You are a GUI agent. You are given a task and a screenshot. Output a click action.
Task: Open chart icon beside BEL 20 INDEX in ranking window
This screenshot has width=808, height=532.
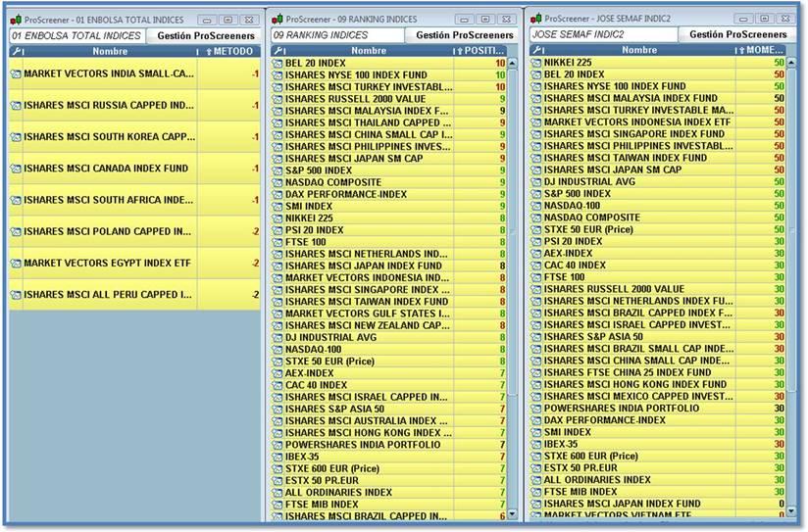(278, 64)
